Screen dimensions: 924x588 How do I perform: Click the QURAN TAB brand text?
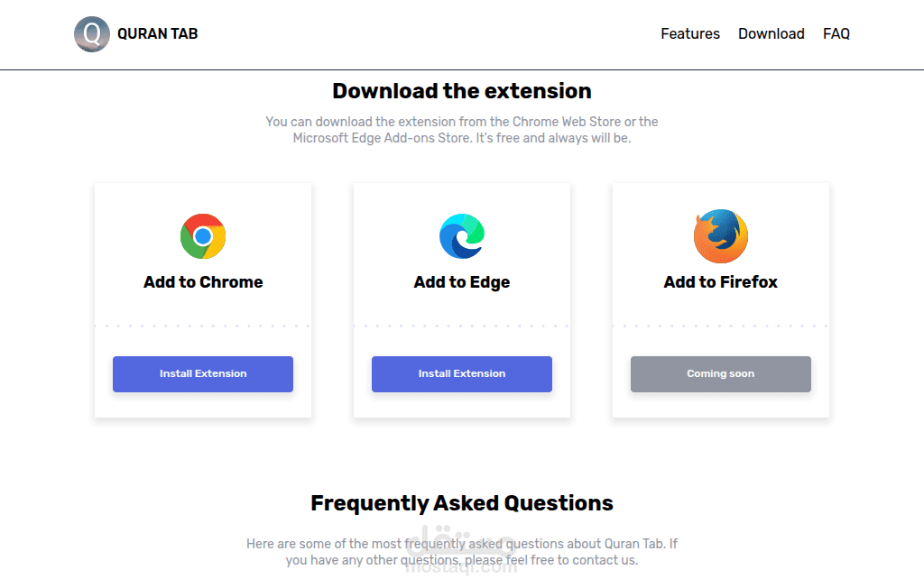click(157, 33)
